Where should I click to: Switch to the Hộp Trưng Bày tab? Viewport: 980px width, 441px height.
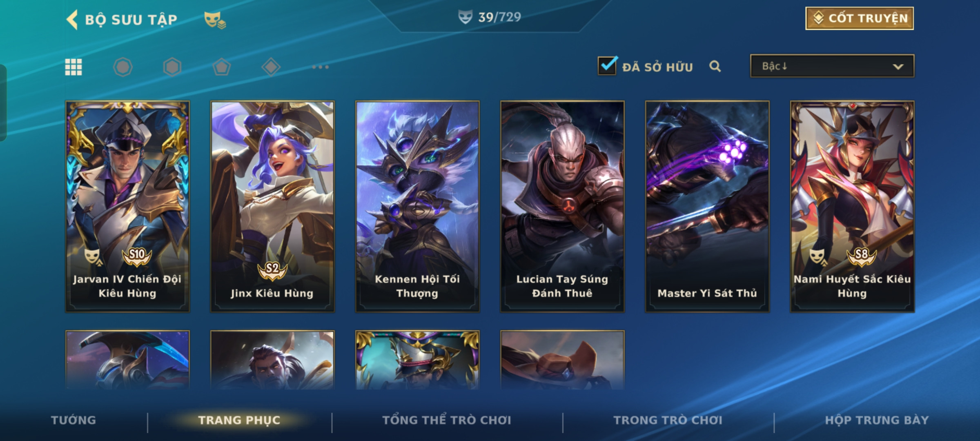[877, 420]
